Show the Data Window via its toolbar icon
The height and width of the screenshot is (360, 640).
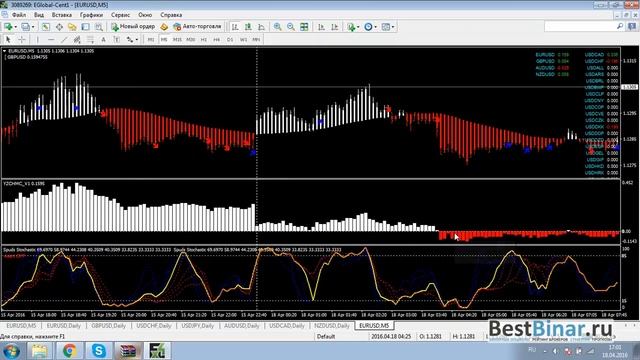pyautogui.click(x=59, y=27)
